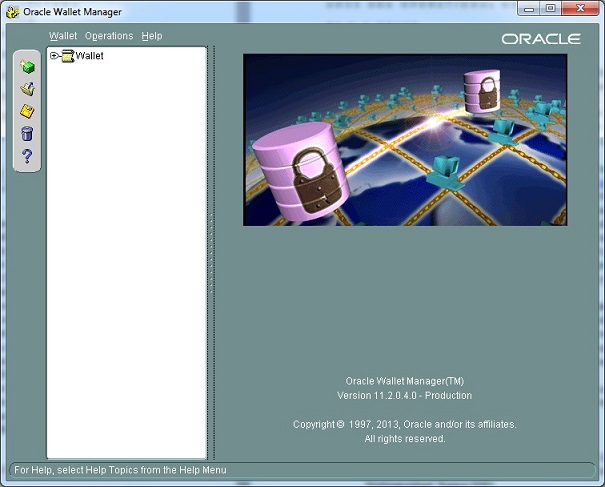Open the Operations menu
605x487 pixels.
tap(109, 36)
